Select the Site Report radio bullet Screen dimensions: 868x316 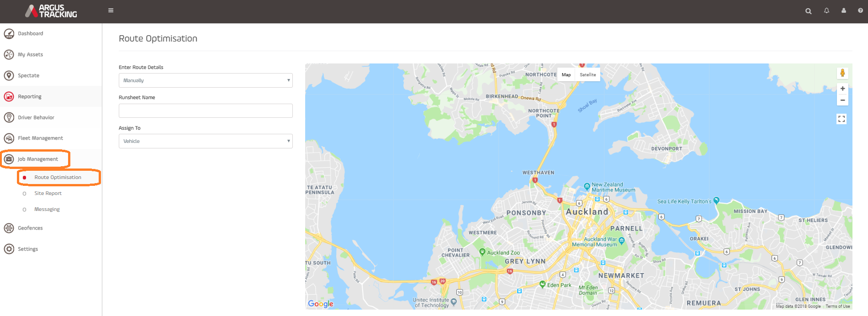[25, 194]
